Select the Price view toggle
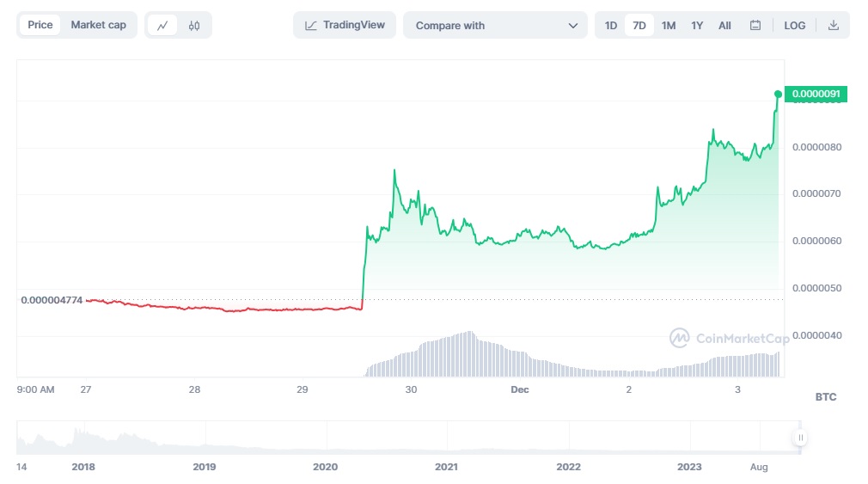 click(40, 25)
